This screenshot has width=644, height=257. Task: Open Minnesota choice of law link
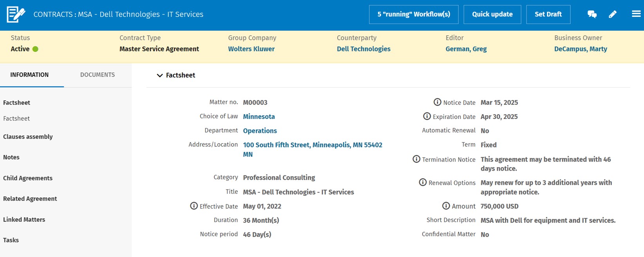pos(259,117)
